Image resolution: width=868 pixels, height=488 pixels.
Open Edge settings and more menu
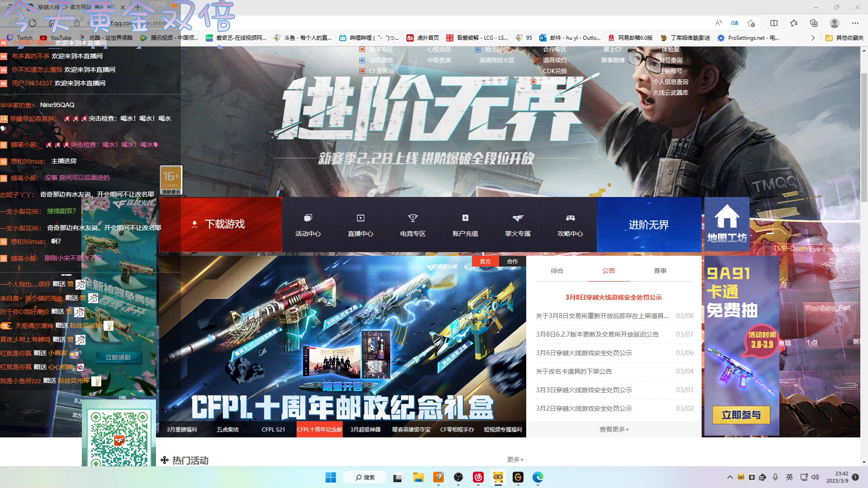[855, 23]
